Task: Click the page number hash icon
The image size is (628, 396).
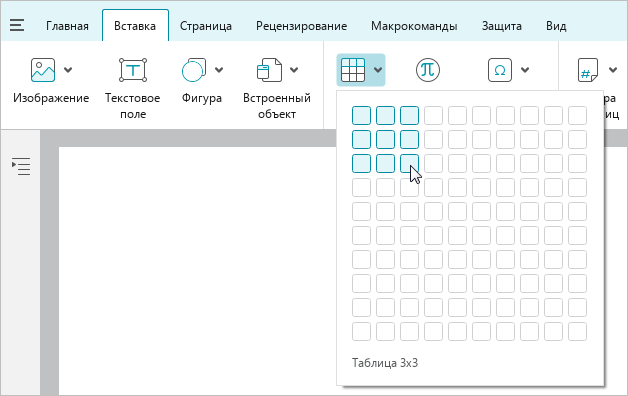Action: (588, 70)
